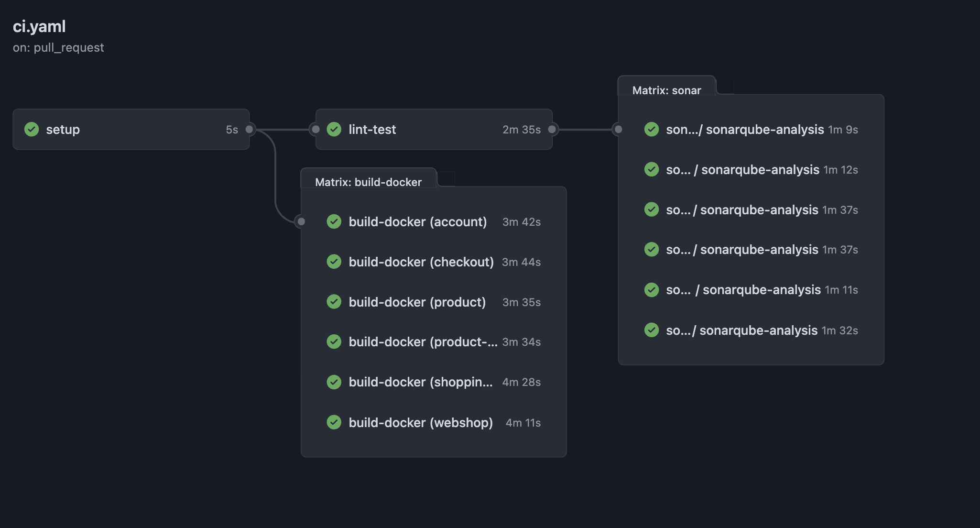Click the setup job success checkmark icon
This screenshot has width=980, height=528.
point(32,129)
